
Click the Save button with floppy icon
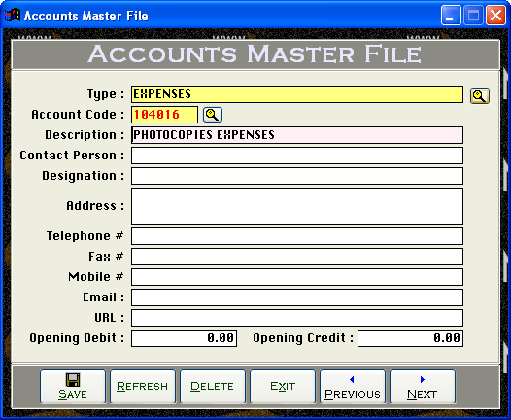coord(73,386)
